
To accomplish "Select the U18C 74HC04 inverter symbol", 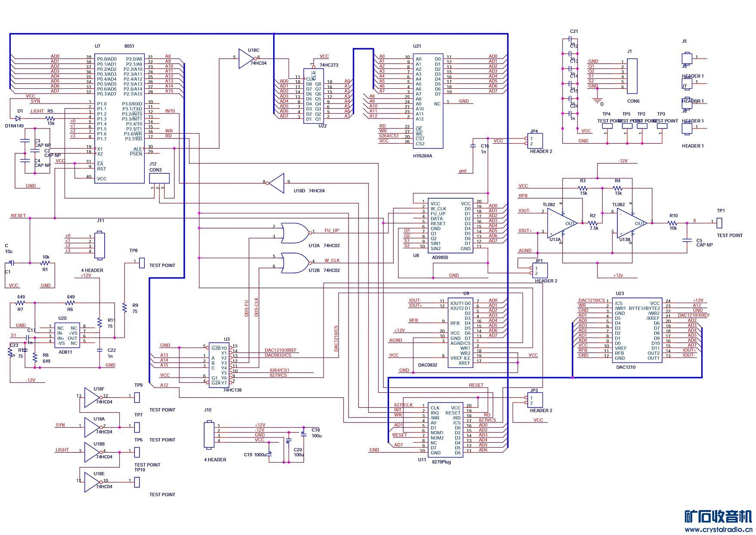I will [x=247, y=58].
